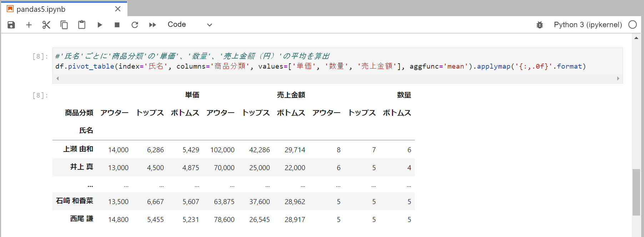This screenshot has width=644, height=237.
Task: Click the cell value 28,917
Action: coord(295,220)
